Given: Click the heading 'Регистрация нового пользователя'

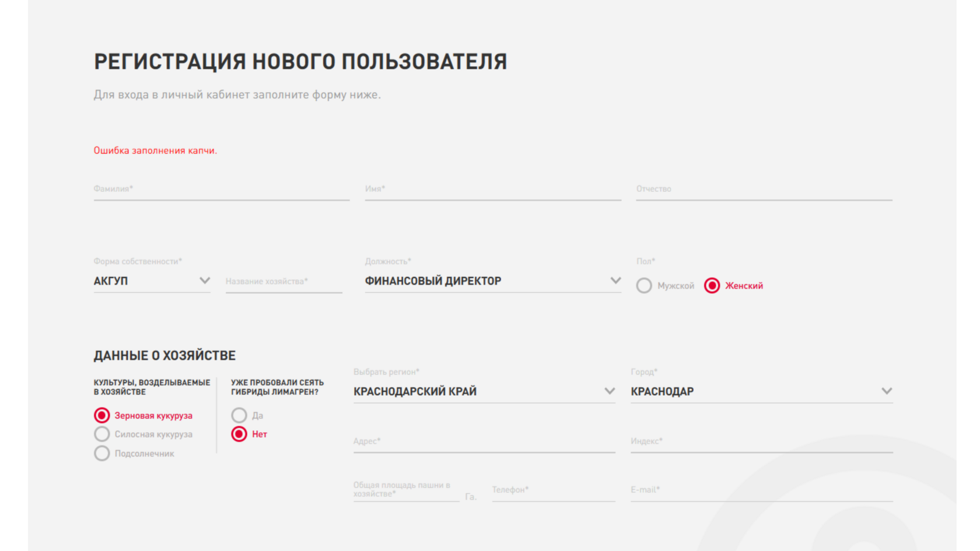Looking at the screenshot, I should (300, 62).
